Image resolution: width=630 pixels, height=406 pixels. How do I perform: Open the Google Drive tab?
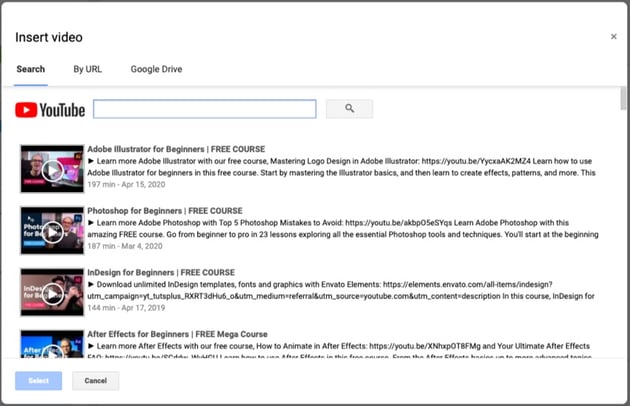point(156,69)
